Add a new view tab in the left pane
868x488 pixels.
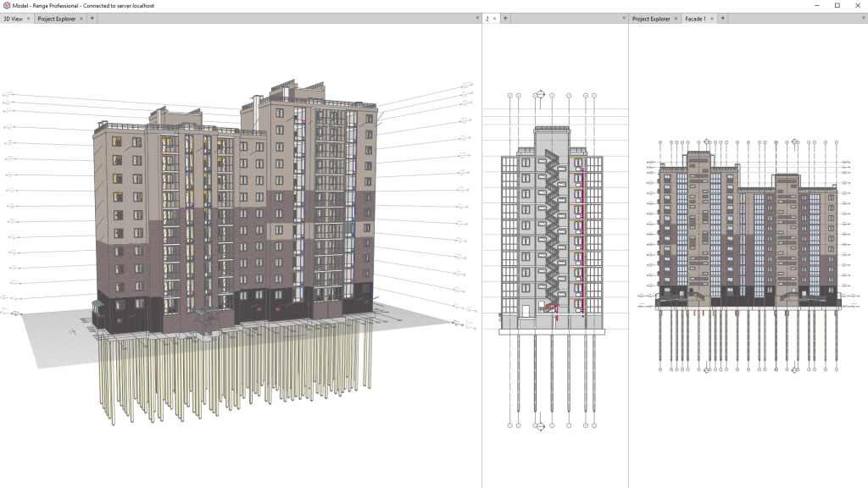[92, 18]
